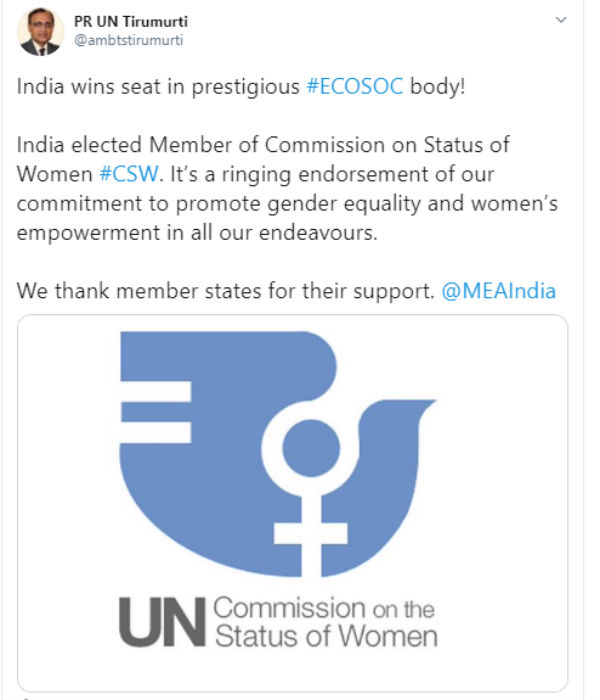The width and height of the screenshot is (600, 700).
Task: Open the tweet options chevron menu
Action: coord(560,20)
